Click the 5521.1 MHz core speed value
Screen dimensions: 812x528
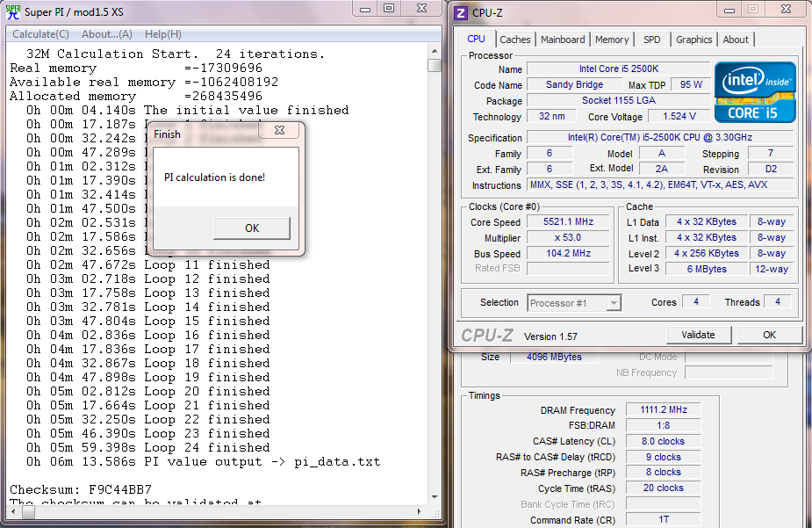click(568, 221)
